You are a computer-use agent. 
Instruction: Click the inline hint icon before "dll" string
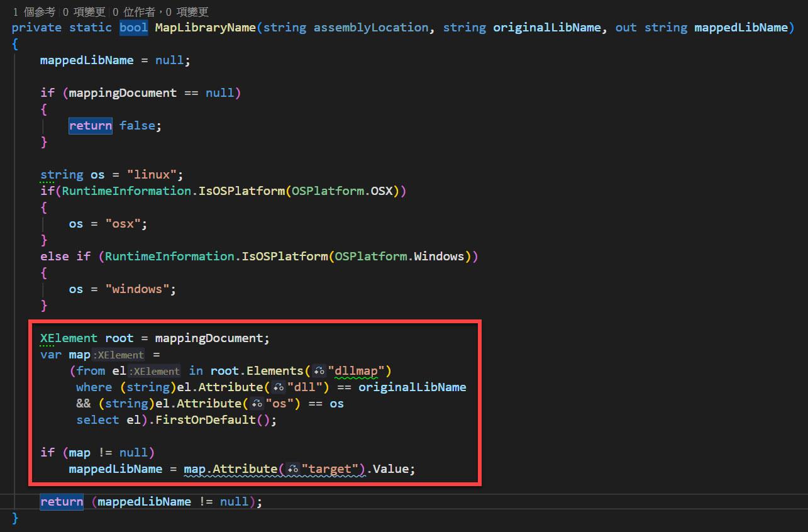tap(279, 387)
